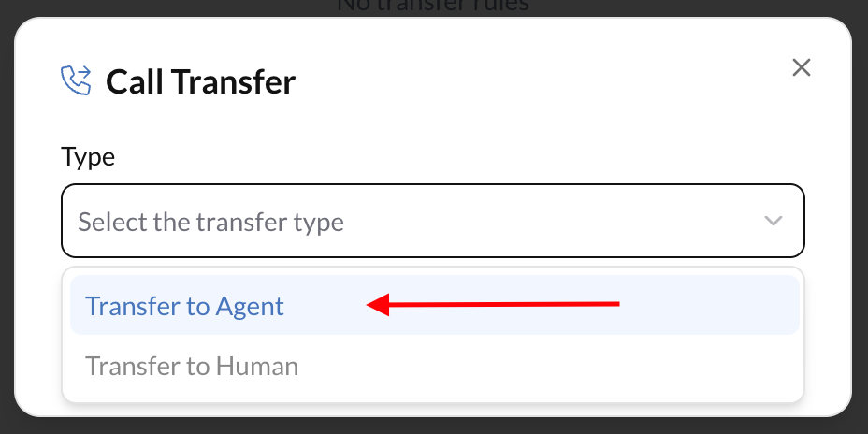Select the Transfer to Agent option

(184, 306)
